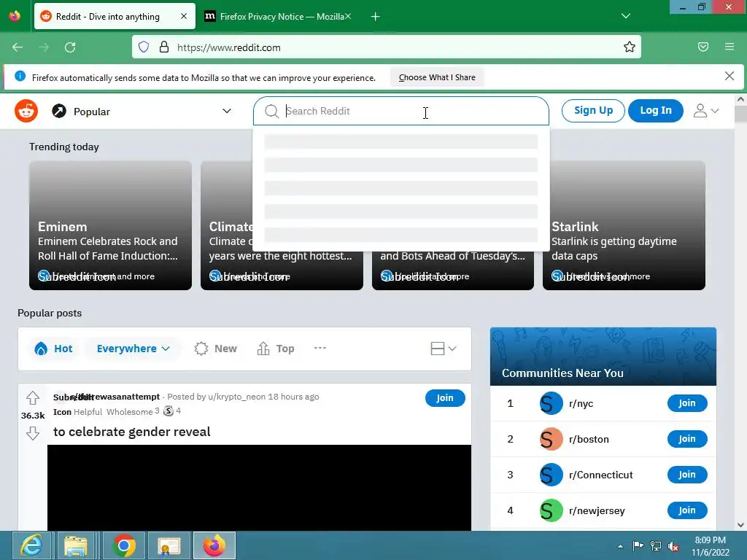Click the Action Center flag icon
Image resolution: width=747 pixels, height=560 pixels.
638,545
